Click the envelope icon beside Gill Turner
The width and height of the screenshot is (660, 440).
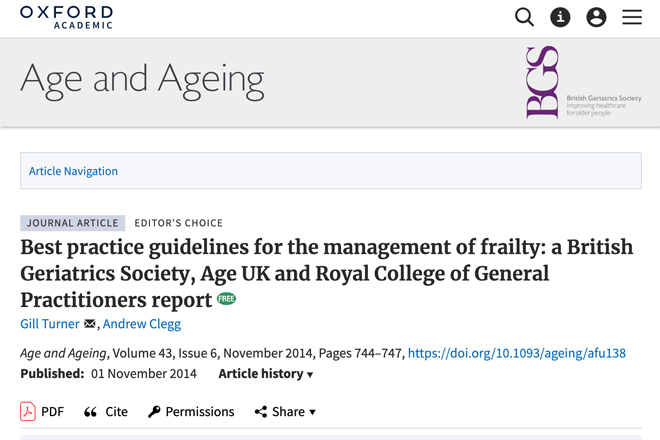[x=90, y=324]
